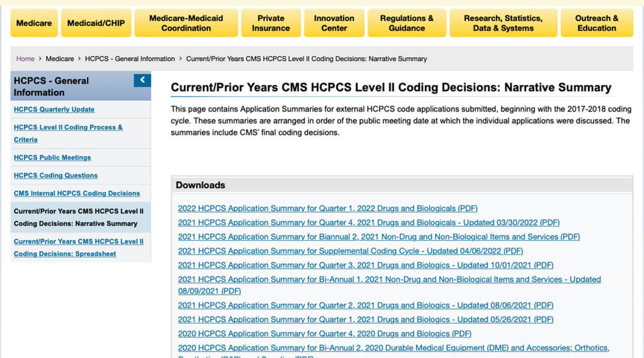This screenshot has width=644, height=358.
Task: Download 2021 Quarter 4 Drugs and Biologicals PDF
Action: [x=369, y=223]
